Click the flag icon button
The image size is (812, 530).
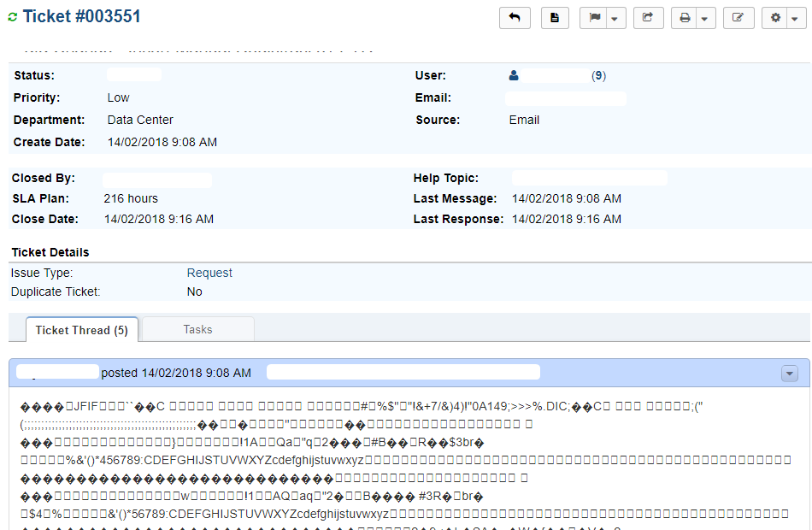pyautogui.click(x=594, y=18)
